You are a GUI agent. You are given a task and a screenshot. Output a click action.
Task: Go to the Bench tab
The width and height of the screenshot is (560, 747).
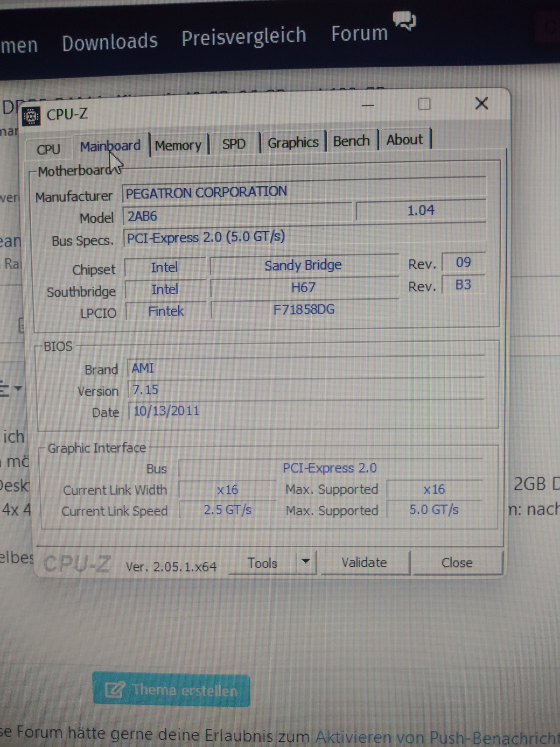(351, 141)
